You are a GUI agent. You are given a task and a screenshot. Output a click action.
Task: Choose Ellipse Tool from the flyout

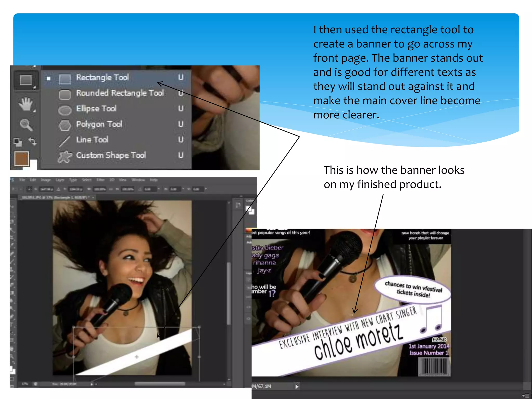click(x=116, y=109)
